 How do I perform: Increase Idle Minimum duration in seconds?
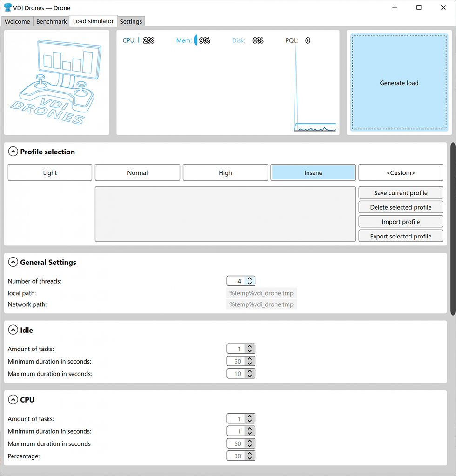point(250,358)
